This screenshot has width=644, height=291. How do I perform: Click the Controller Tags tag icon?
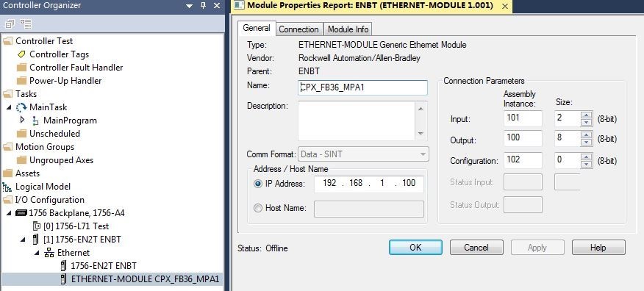coord(21,54)
